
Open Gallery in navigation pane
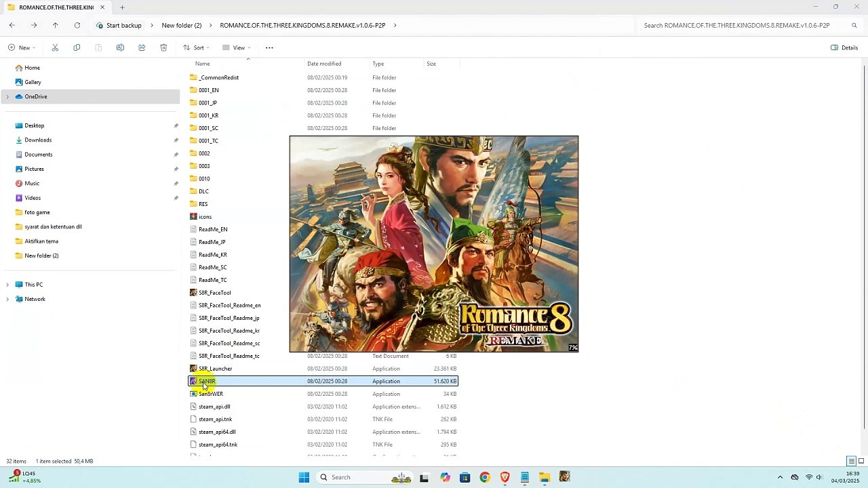pyautogui.click(x=33, y=82)
